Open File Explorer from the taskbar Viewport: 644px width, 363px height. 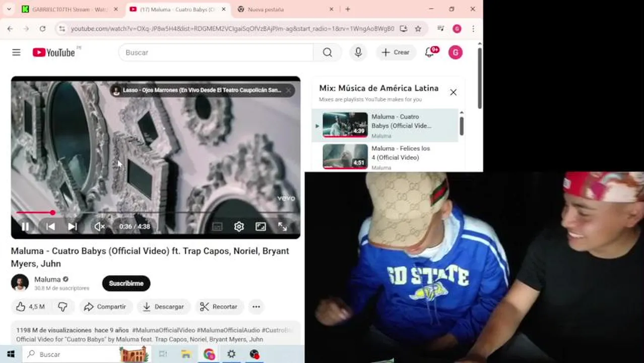coord(185,354)
